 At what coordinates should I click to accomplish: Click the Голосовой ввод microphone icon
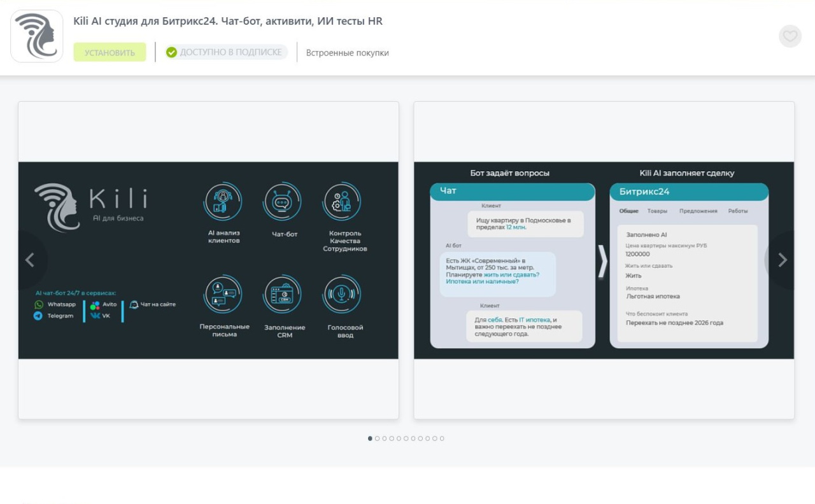click(x=342, y=295)
